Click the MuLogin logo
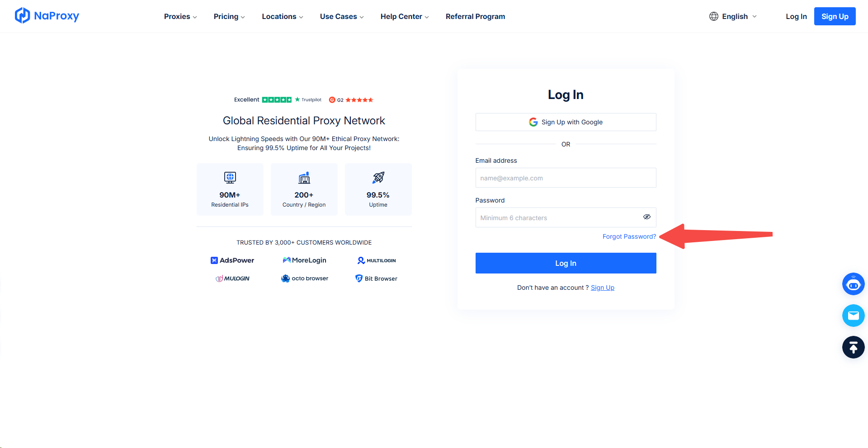The width and height of the screenshot is (868, 448). pos(232,278)
